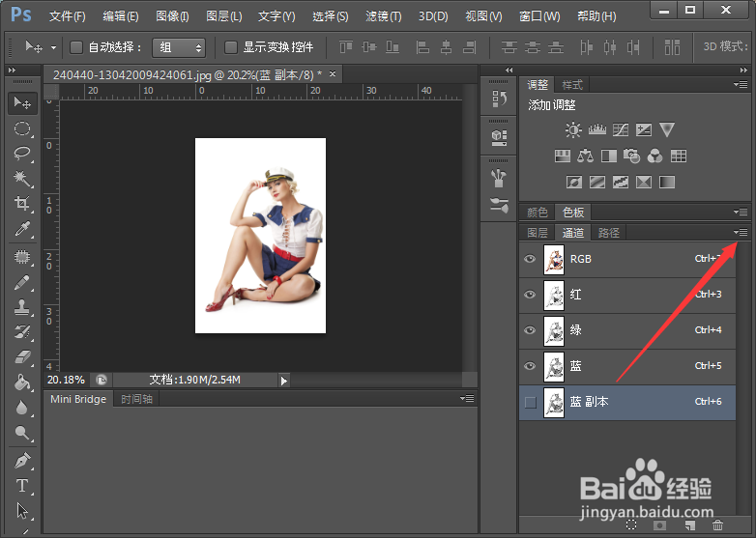756x538 pixels.
Task: Switch to the 路径 tab
Action: pyautogui.click(x=608, y=233)
